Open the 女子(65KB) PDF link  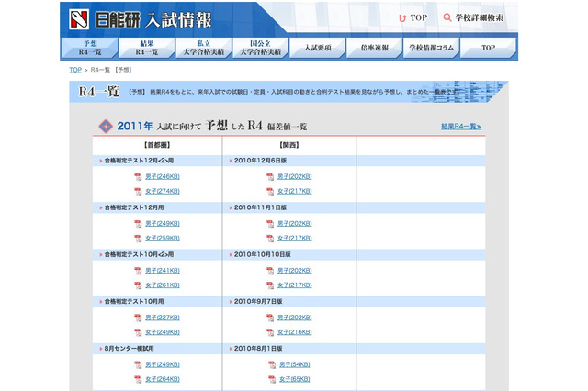coord(295,379)
